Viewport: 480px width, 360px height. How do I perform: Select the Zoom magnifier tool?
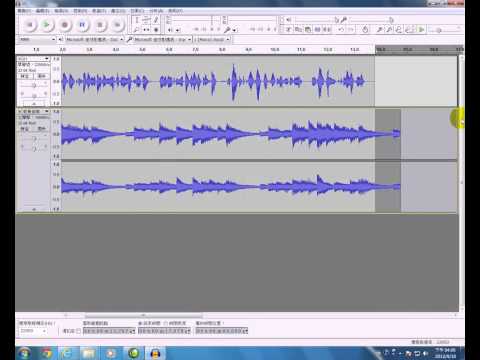pyautogui.click(x=137, y=30)
